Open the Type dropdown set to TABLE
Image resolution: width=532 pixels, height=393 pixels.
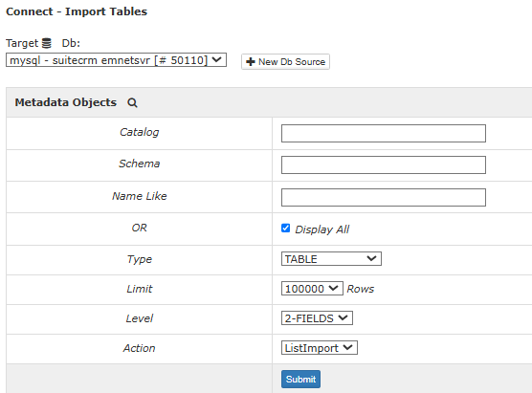click(331, 259)
